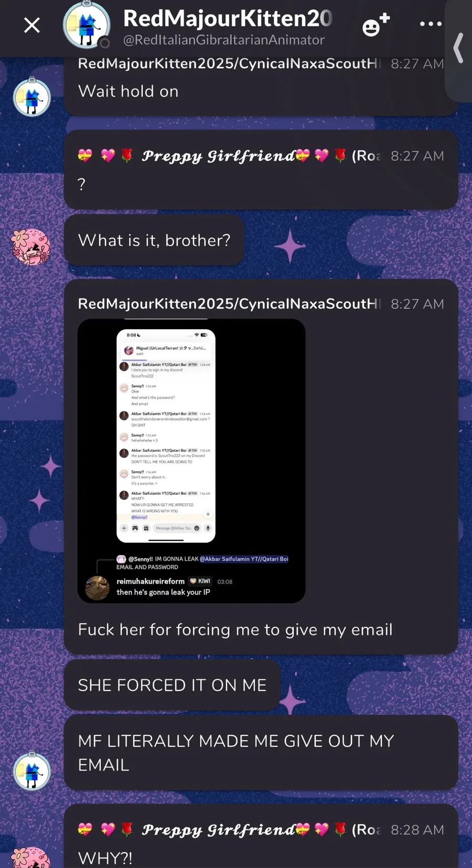Tap the @RedItalianGibraltarianAnimator handle

(224, 40)
